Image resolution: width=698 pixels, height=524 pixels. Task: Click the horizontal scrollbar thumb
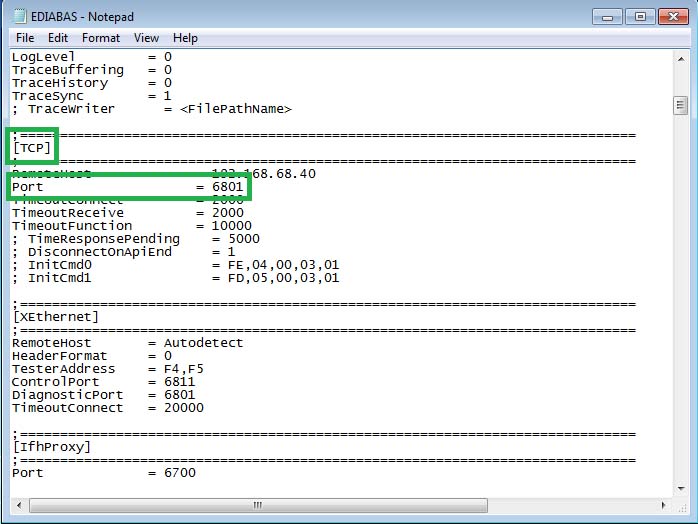click(258, 505)
